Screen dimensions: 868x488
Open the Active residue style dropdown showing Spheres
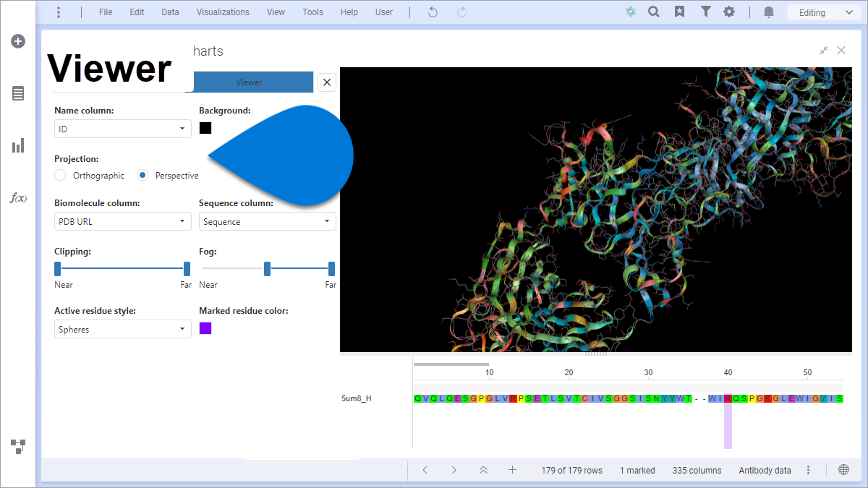[122, 329]
